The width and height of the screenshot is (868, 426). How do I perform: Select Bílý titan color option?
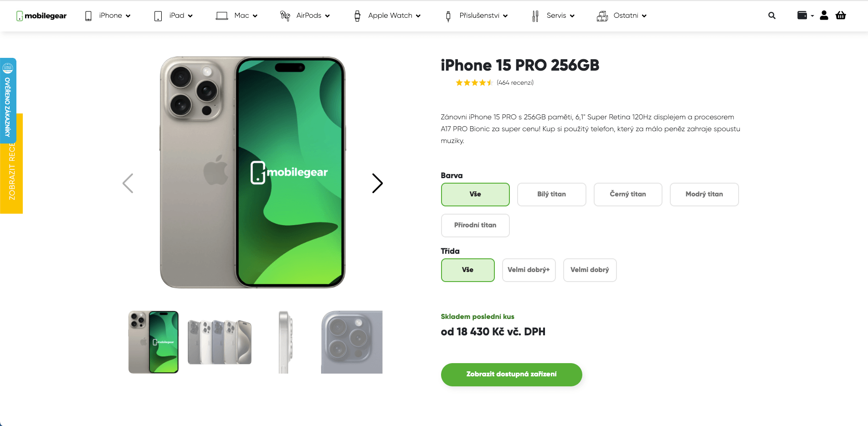coord(551,194)
